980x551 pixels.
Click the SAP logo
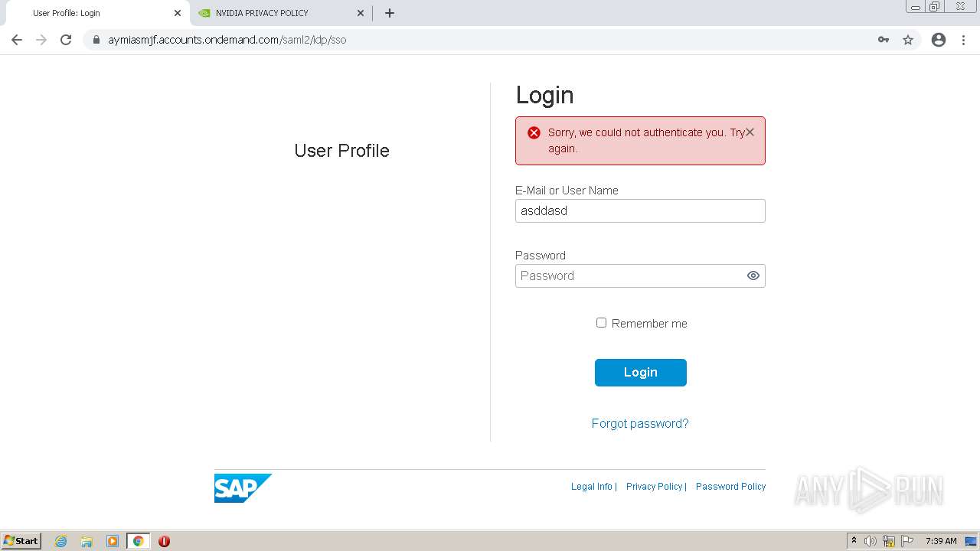tap(243, 488)
